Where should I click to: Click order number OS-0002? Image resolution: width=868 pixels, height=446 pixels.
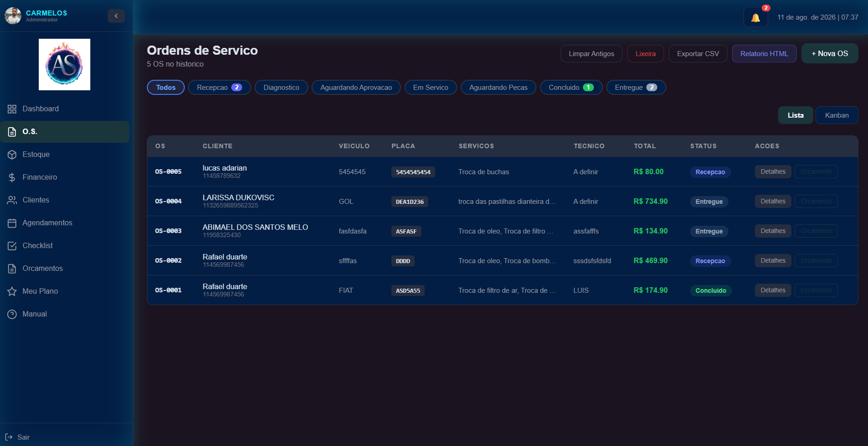click(x=168, y=261)
